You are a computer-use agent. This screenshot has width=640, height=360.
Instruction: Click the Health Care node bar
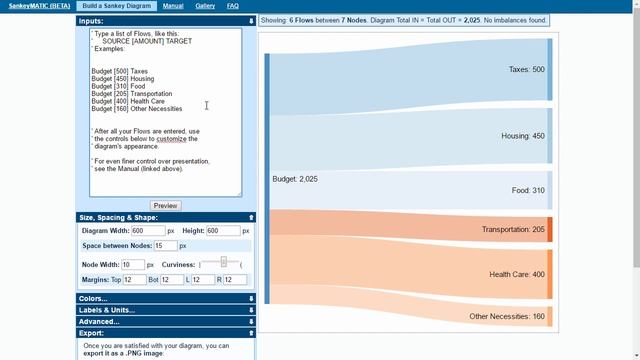click(x=550, y=274)
